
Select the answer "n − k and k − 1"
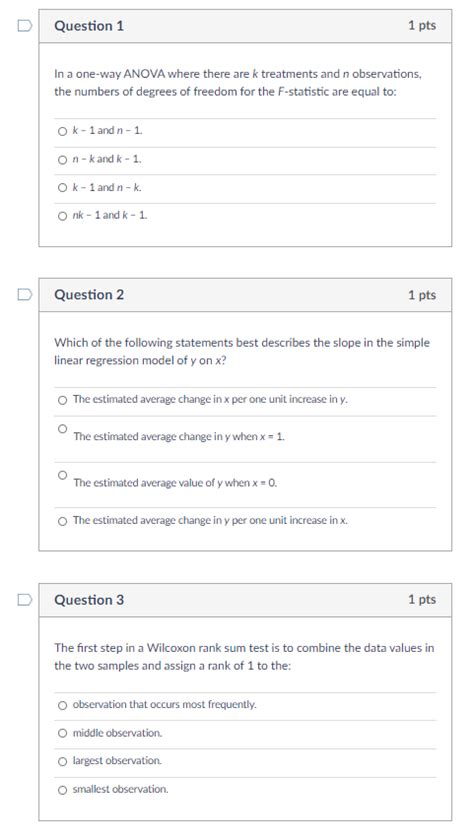[x=63, y=159]
